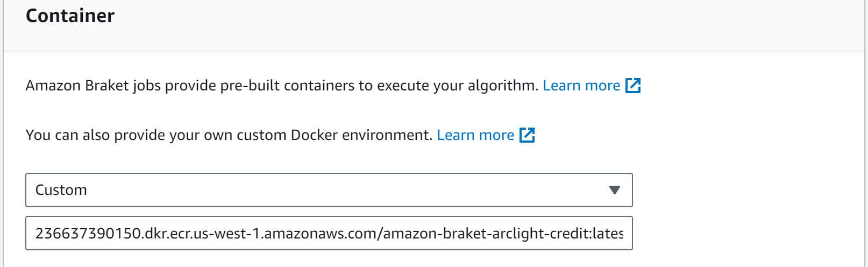This screenshot has width=868, height=267.
Task: Click empty space inside the Custom select box
Action: (344, 190)
